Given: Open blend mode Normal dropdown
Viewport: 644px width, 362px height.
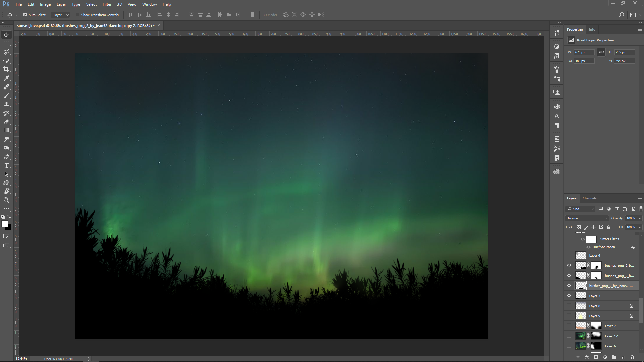Looking at the screenshot, I should [587, 218].
